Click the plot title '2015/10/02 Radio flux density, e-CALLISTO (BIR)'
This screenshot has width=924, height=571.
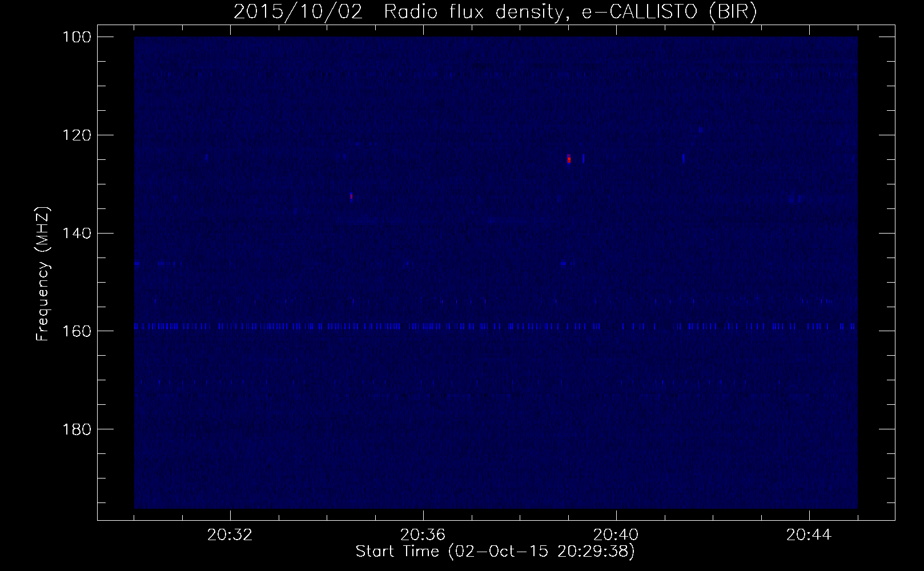tap(495, 12)
